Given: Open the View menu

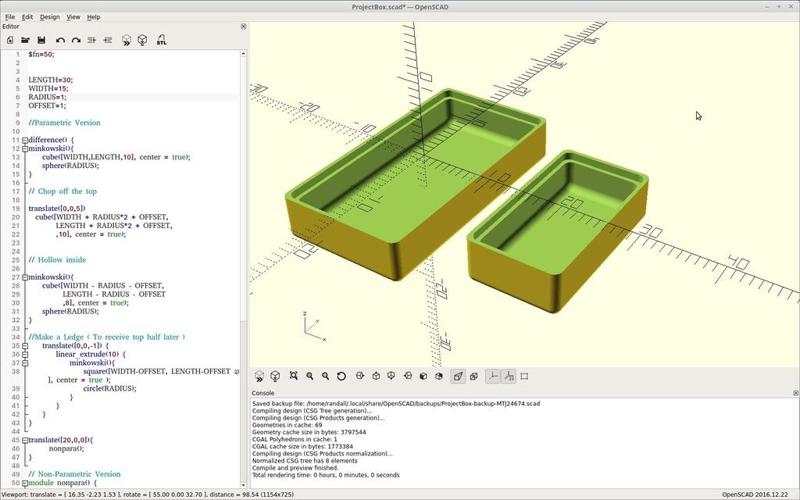Looking at the screenshot, I should [x=73, y=17].
